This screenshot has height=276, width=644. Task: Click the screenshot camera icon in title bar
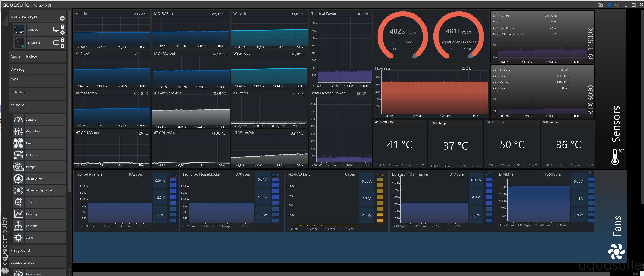point(601,5)
